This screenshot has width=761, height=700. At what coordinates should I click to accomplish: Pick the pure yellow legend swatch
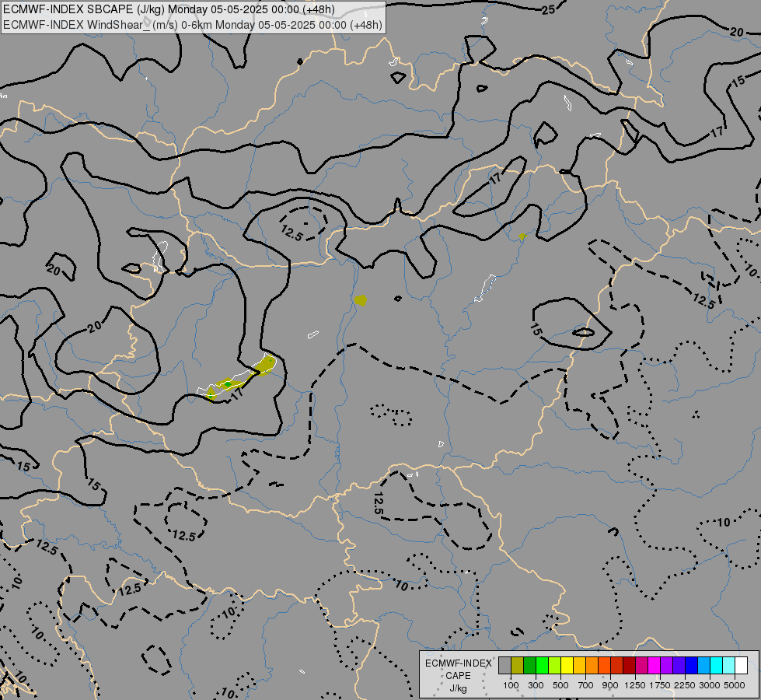tap(567, 665)
